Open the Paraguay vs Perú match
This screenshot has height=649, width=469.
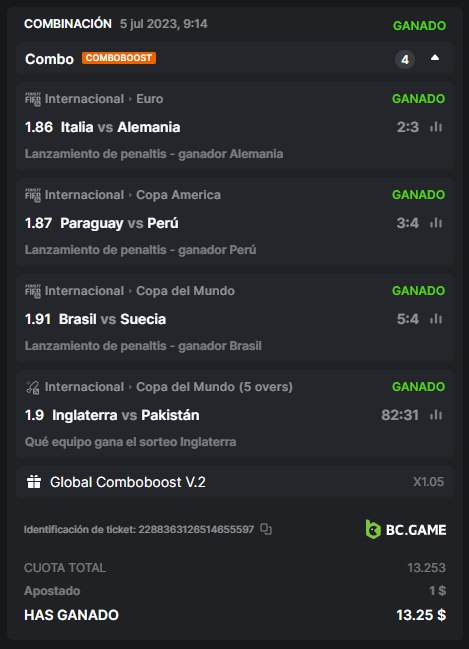click(119, 223)
